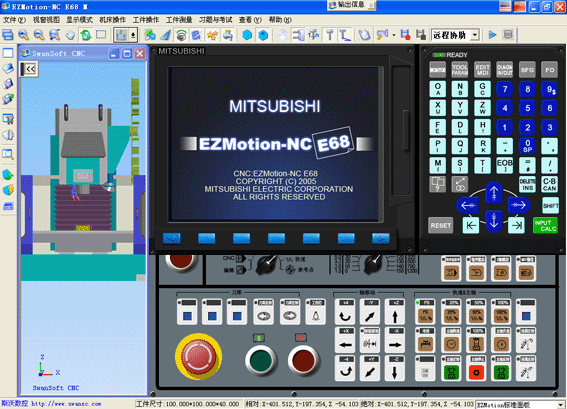
Task: Click the EOB key on keypad
Action: [x=505, y=165]
